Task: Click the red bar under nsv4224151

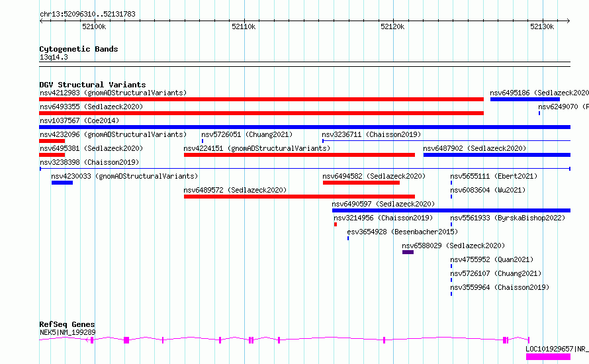Action: pos(299,155)
